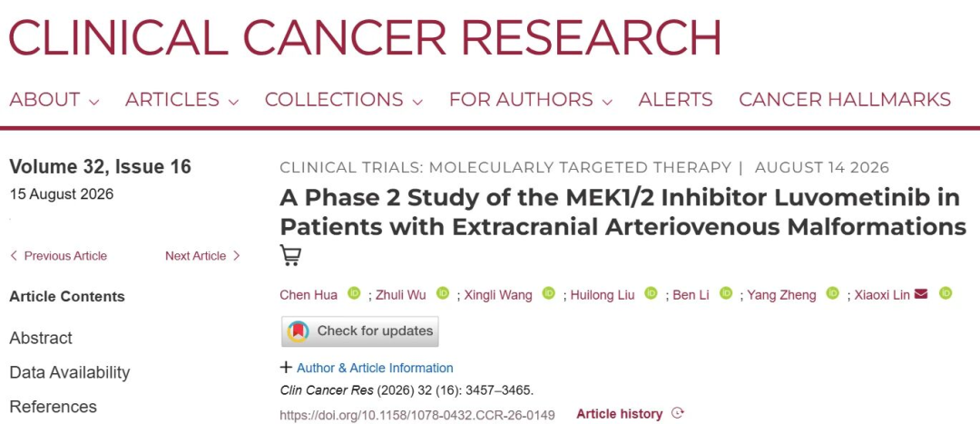Click the Check for updates button

tap(360, 330)
